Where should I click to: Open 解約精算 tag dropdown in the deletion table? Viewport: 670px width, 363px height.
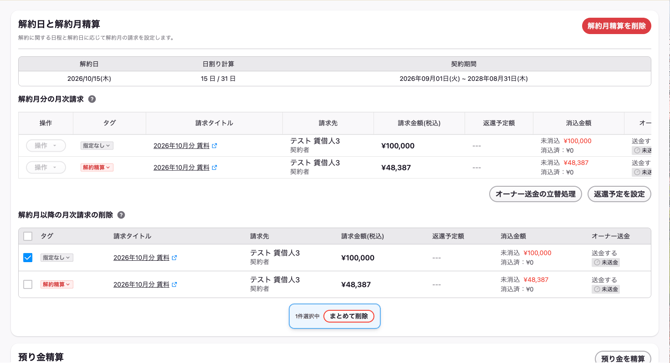(57, 284)
